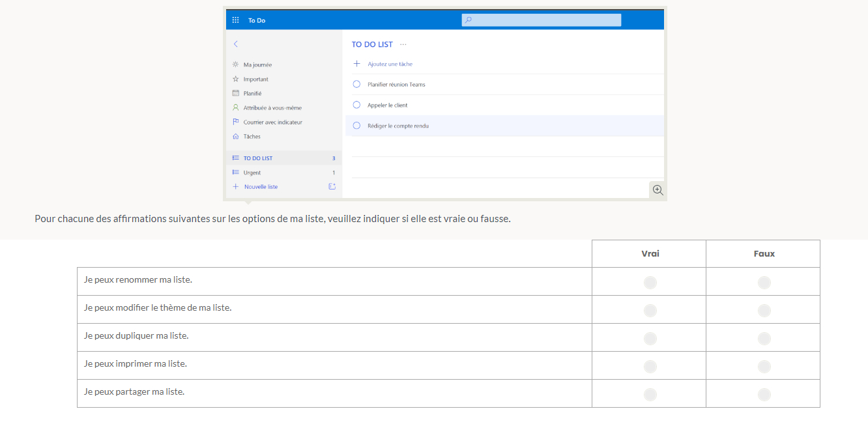868x424 pixels.
Task: Click the new group icon beside Nouvelle liste
Action: tap(332, 187)
